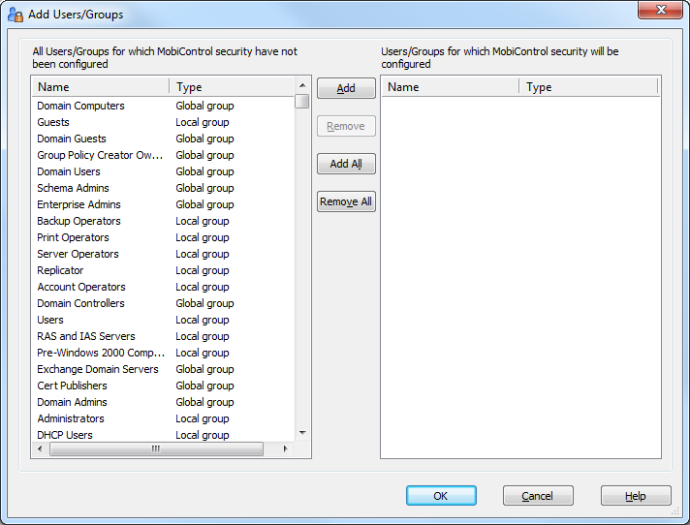Click the horizontal scrollbar right arrow
The width and height of the screenshot is (690, 525).
(x=285, y=449)
